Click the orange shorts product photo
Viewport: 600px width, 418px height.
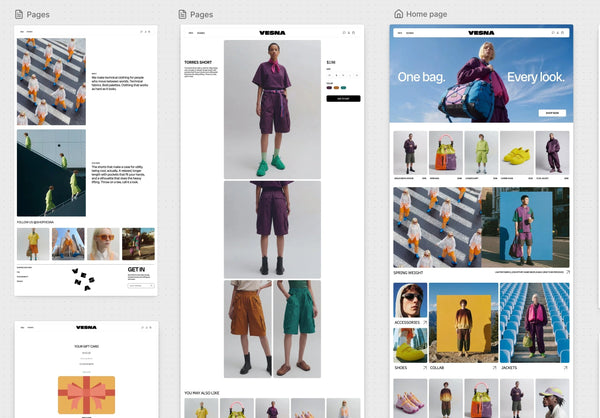click(x=248, y=329)
